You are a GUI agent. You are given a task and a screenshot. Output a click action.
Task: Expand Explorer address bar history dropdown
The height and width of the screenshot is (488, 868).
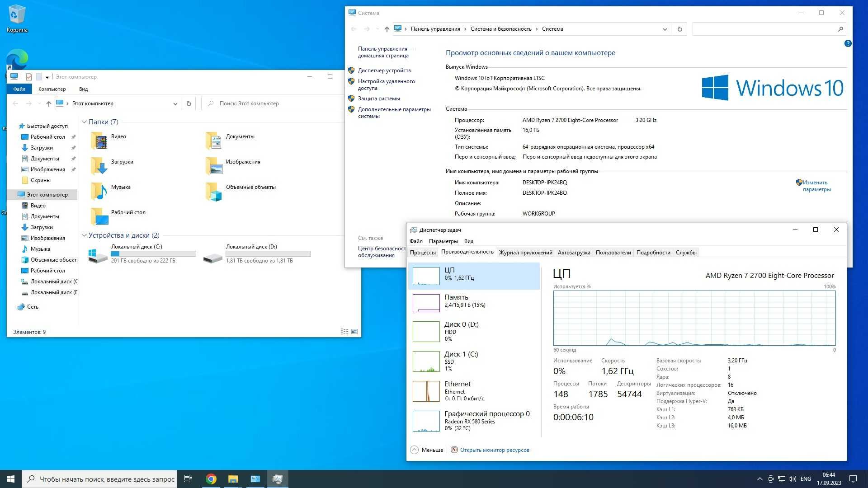point(175,103)
